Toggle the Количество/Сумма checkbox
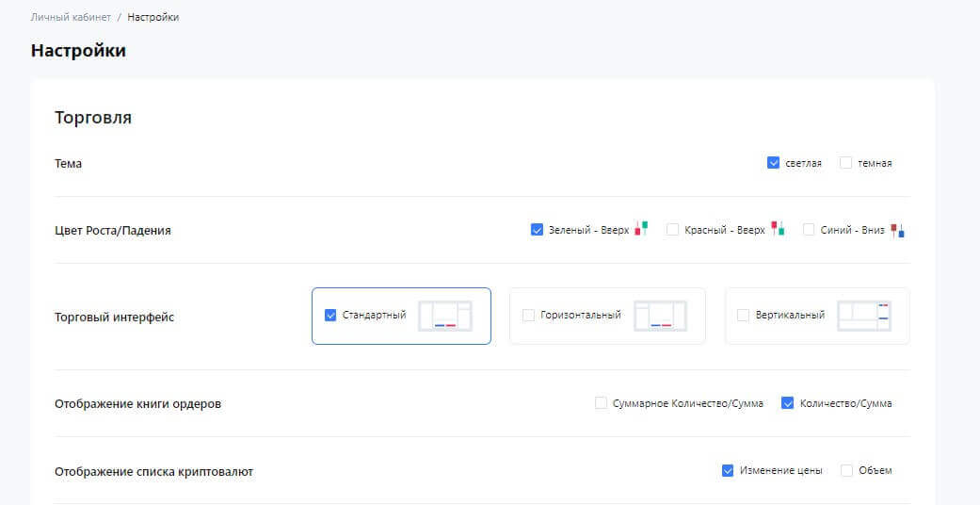 [788, 403]
